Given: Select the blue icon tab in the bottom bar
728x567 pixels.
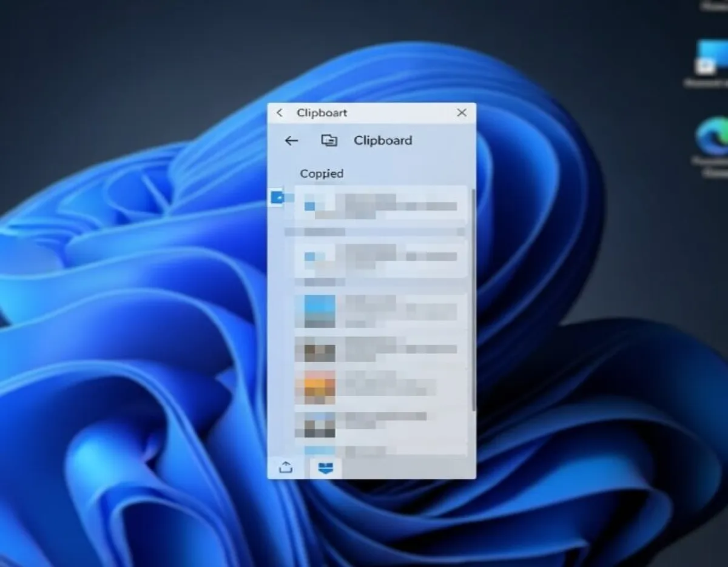Looking at the screenshot, I should click(326, 467).
